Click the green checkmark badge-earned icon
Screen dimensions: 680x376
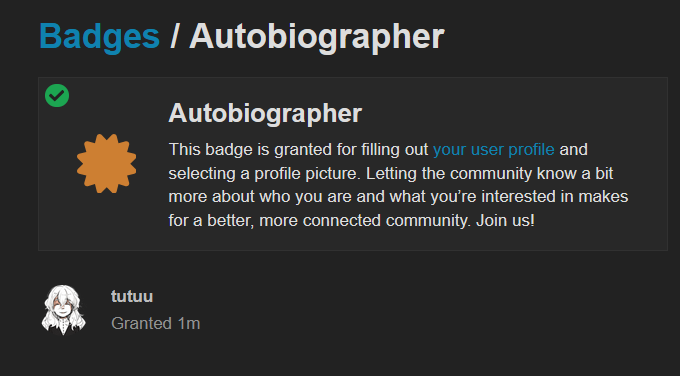[57, 95]
